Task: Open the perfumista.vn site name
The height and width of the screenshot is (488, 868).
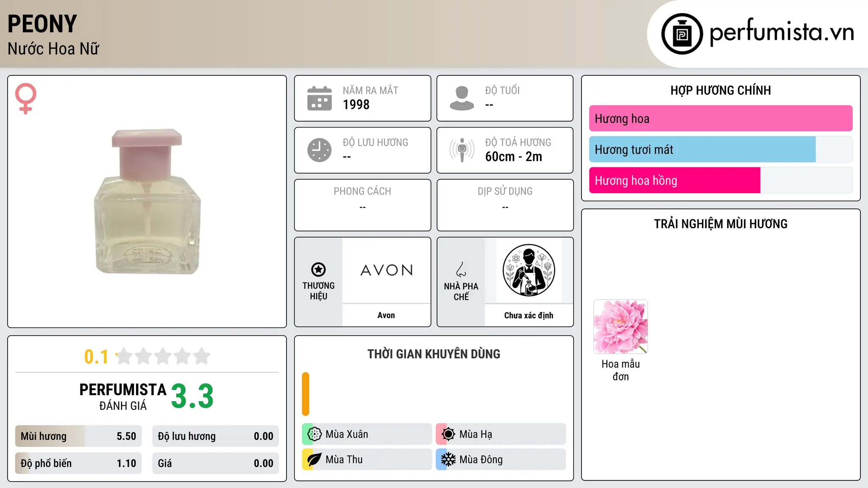Action: tap(782, 32)
